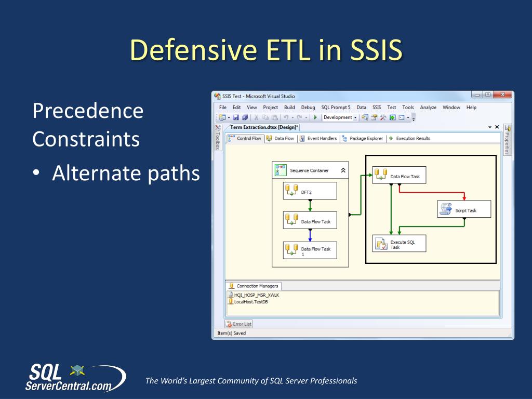Open the New Project dropdown arrow
Image resolution: width=532 pixels, height=399 pixels.
point(229,118)
